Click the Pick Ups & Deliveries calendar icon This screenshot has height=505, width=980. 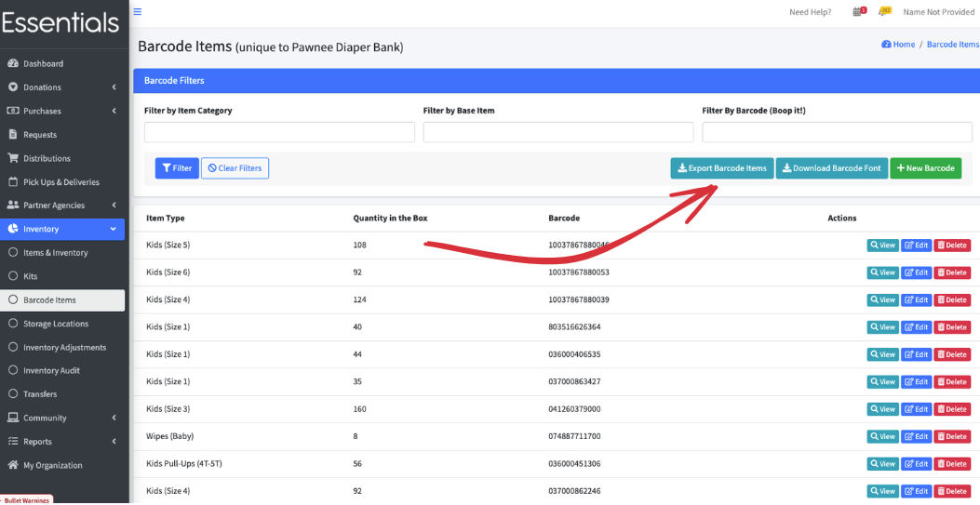click(12, 181)
